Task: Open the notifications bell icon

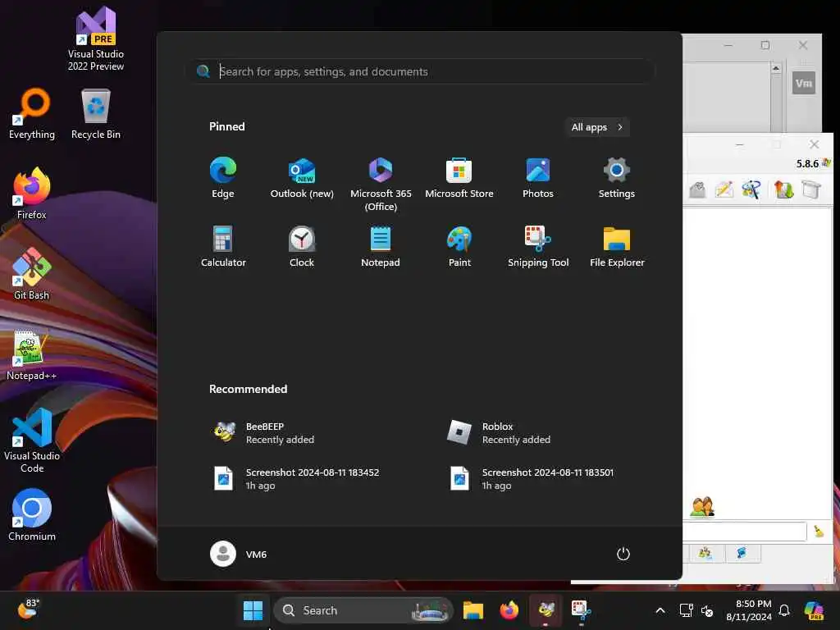Action: (x=784, y=610)
